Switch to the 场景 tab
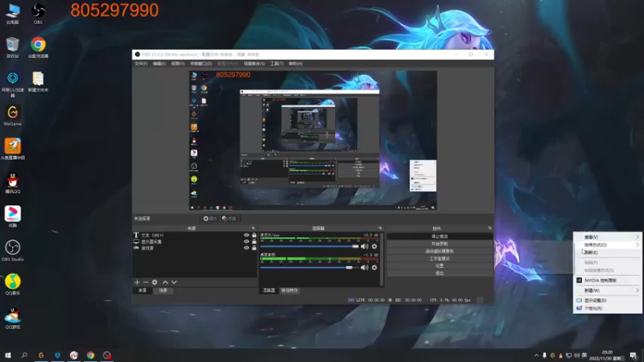 (163, 290)
